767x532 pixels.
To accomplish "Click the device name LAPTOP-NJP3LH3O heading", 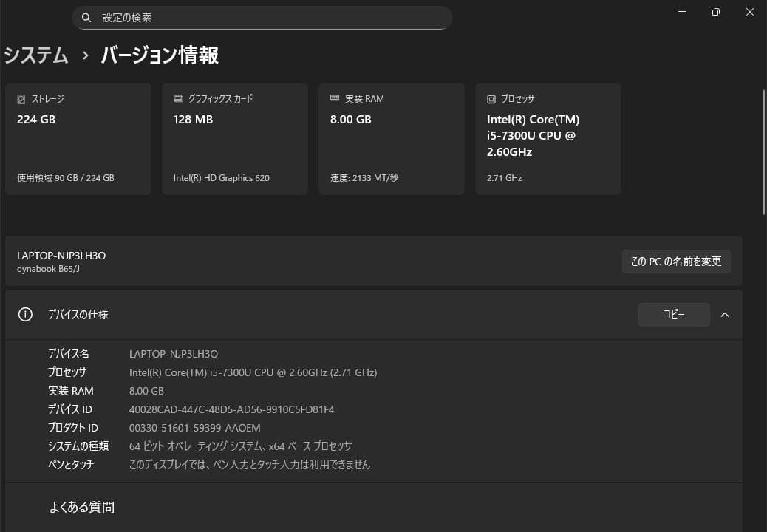I will click(x=61, y=255).
